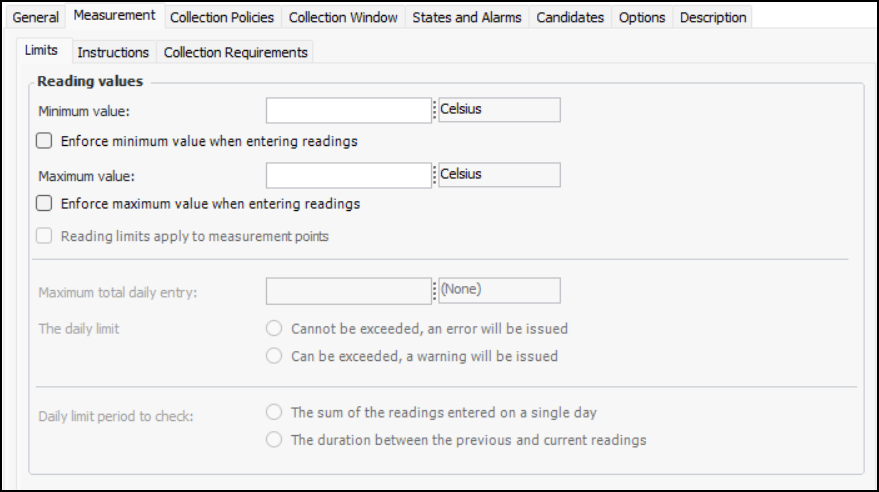Open the Options tab
Screen dimensions: 879x492
(x=642, y=17)
